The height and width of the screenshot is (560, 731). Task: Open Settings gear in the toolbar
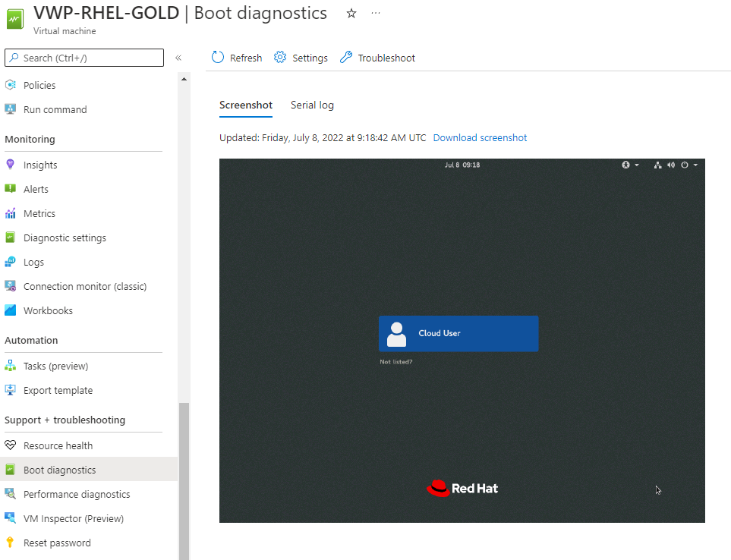click(x=280, y=58)
